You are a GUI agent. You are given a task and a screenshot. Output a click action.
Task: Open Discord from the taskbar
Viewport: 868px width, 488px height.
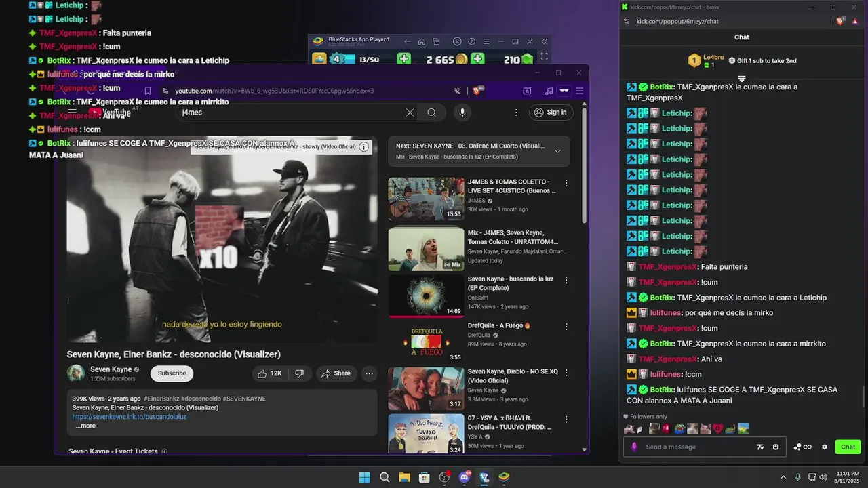465,477
